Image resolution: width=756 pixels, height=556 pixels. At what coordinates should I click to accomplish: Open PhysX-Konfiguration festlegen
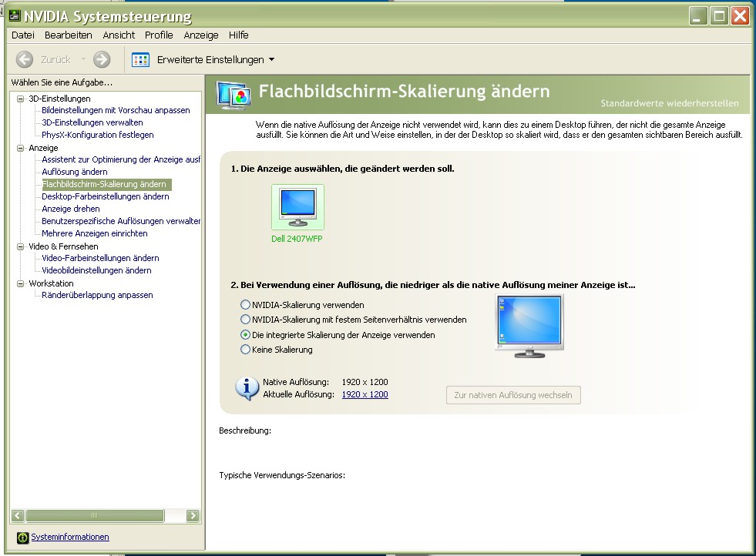(x=97, y=135)
